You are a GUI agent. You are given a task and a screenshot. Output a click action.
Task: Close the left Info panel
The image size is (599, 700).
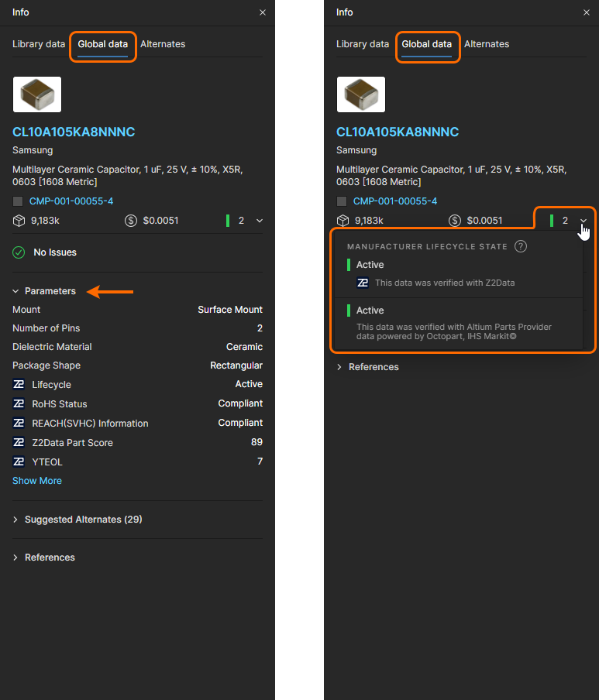263,12
